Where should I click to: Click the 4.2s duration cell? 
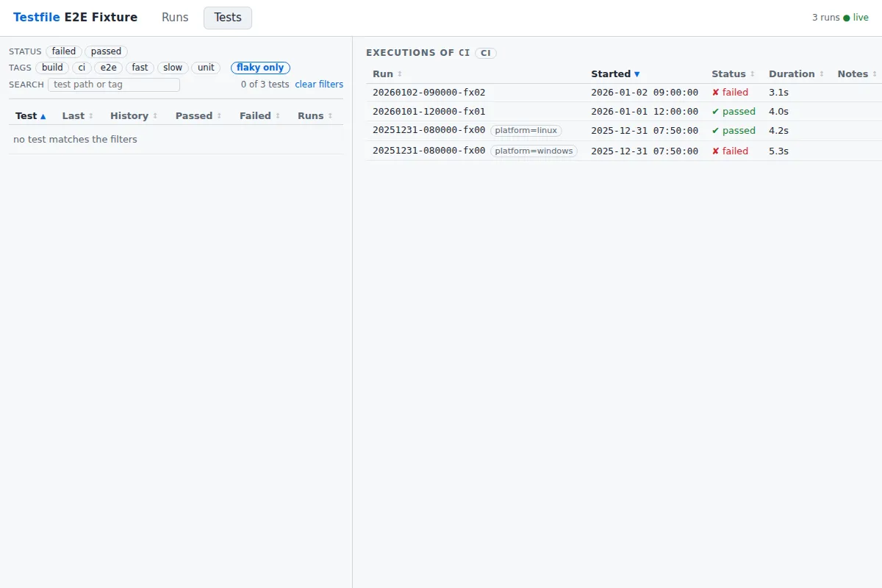pos(778,131)
